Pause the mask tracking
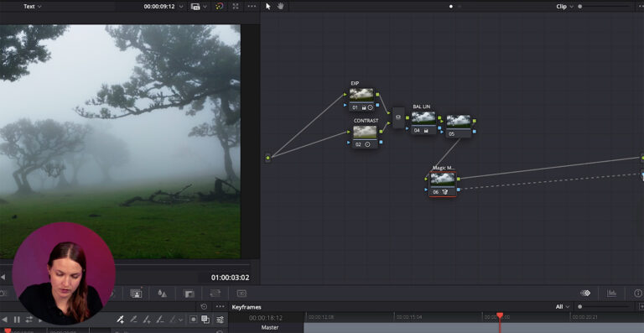The width and height of the screenshot is (644, 333). 17,320
